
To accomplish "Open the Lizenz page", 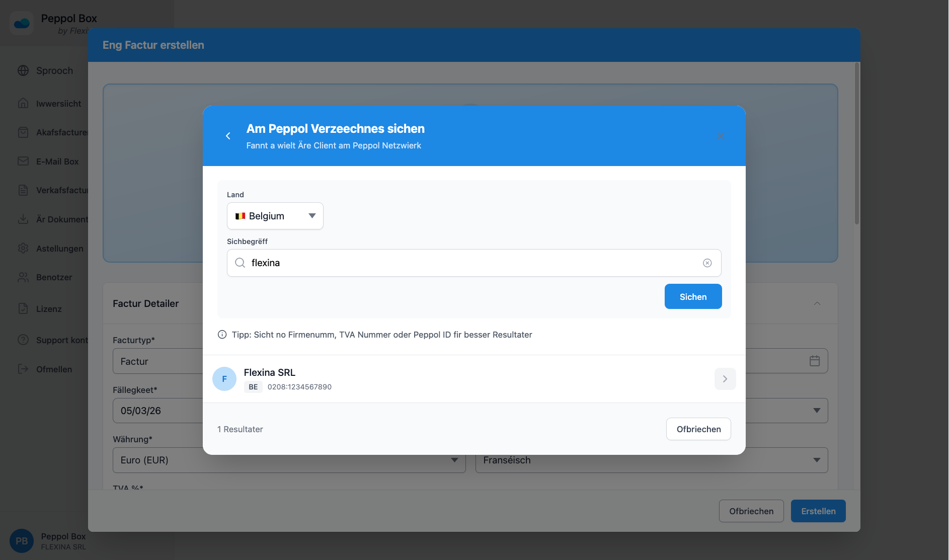I will (48, 308).
